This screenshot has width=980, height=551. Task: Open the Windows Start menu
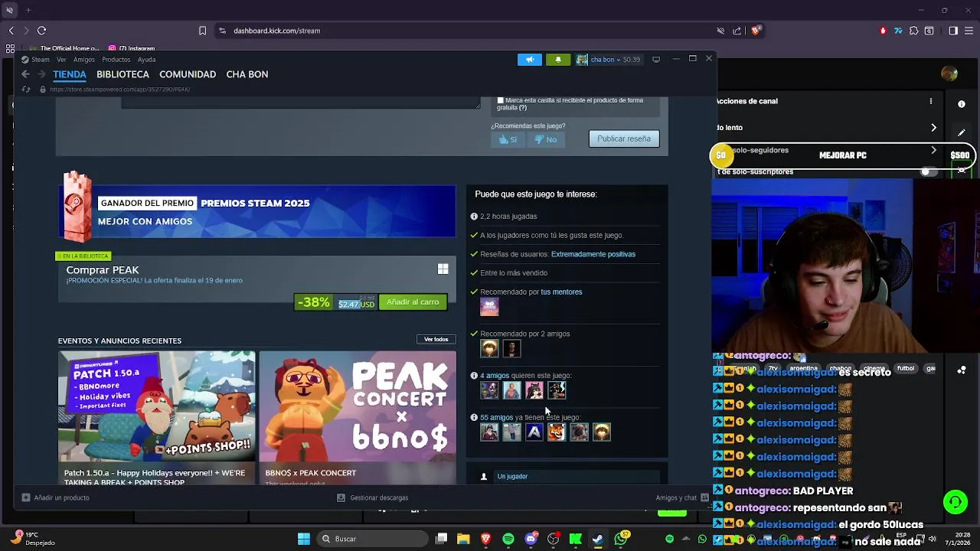pyautogui.click(x=304, y=539)
